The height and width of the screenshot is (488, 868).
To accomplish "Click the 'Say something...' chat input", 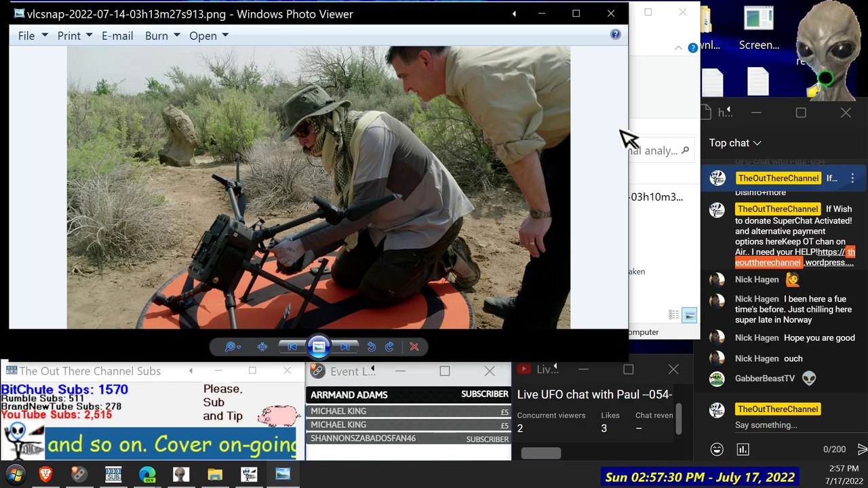I will (x=766, y=425).
